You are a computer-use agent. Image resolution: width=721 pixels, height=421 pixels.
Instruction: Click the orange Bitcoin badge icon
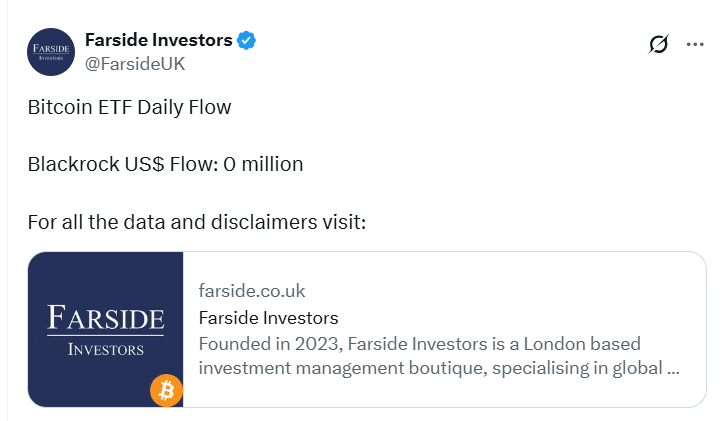(166, 391)
